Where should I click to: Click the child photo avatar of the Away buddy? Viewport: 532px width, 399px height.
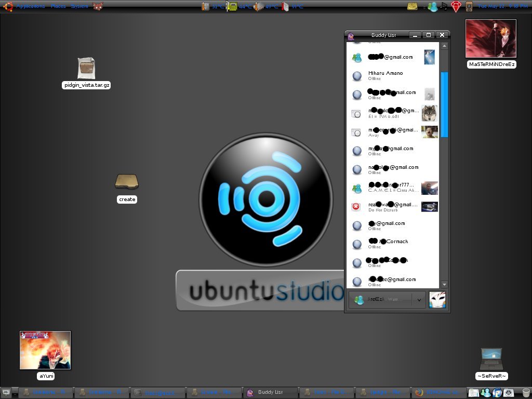pos(430,132)
